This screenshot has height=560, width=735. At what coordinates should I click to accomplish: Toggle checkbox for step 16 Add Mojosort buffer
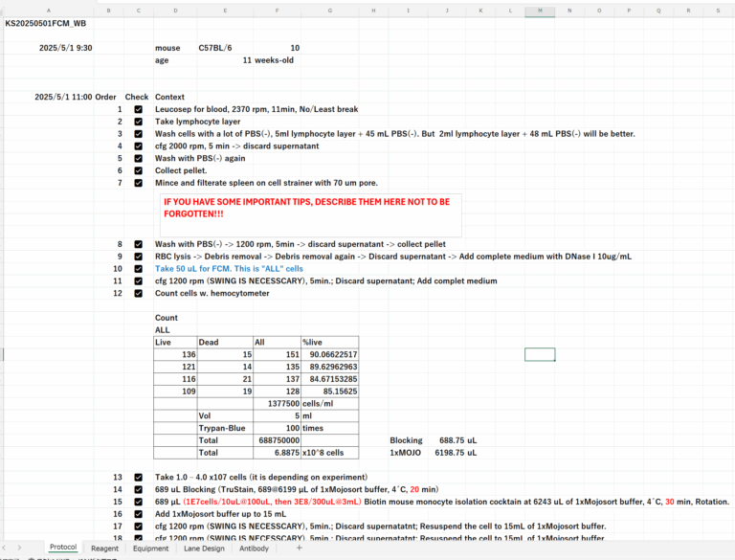(x=138, y=514)
